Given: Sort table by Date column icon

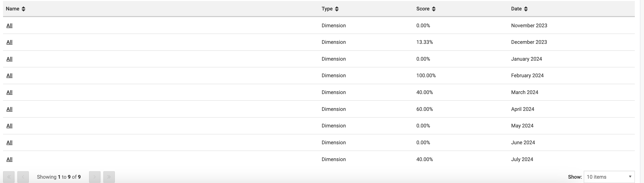Looking at the screenshot, I should point(526,9).
